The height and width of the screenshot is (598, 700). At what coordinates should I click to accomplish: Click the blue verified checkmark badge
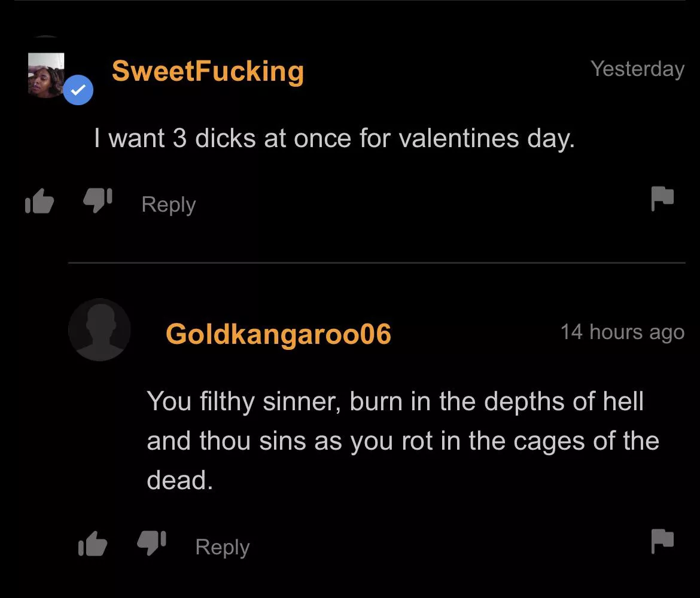(x=78, y=90)
